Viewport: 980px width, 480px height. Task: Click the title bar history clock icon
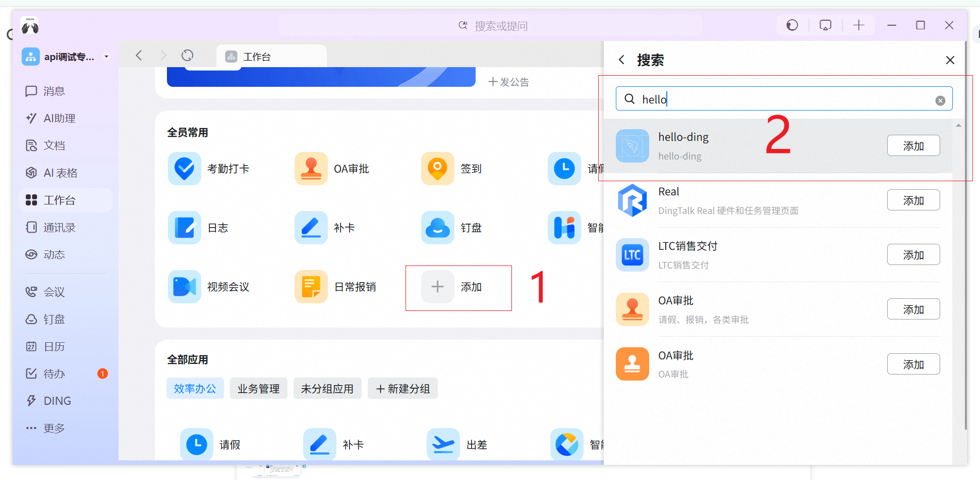coord(792,25)
